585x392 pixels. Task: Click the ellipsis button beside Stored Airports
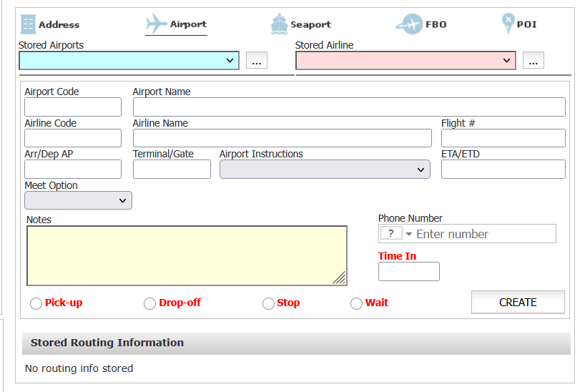[x=257, y=61]
